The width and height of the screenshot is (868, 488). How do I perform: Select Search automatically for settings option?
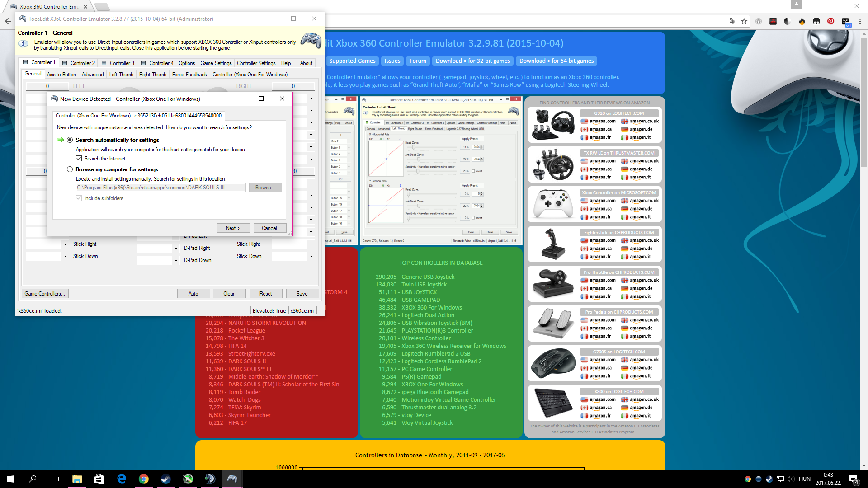[x=70, y=140]
